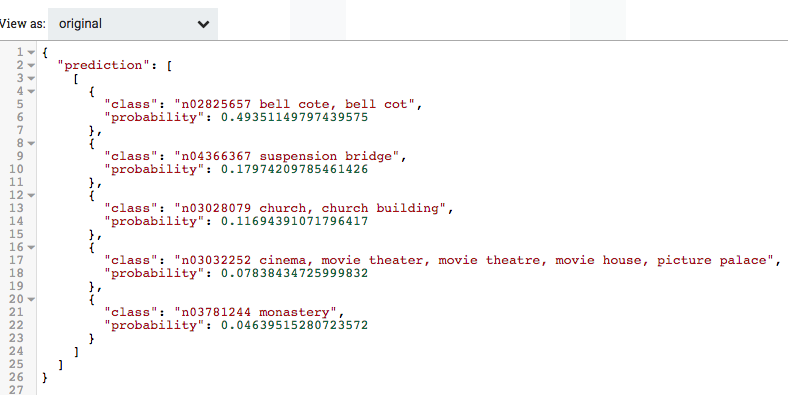Collapse the fold arrow on line 2
This screenshot has height=395, width=788.
click(x=31, y=65)
